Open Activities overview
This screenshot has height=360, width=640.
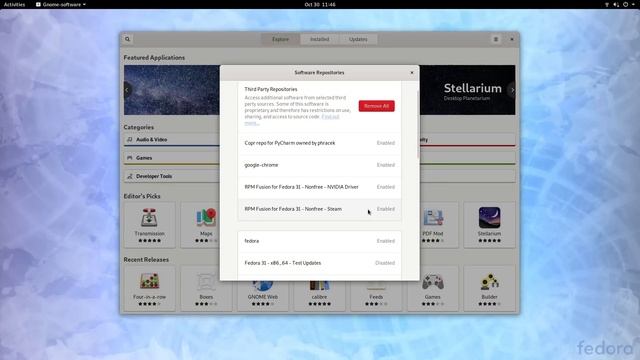tap(14, 4)
